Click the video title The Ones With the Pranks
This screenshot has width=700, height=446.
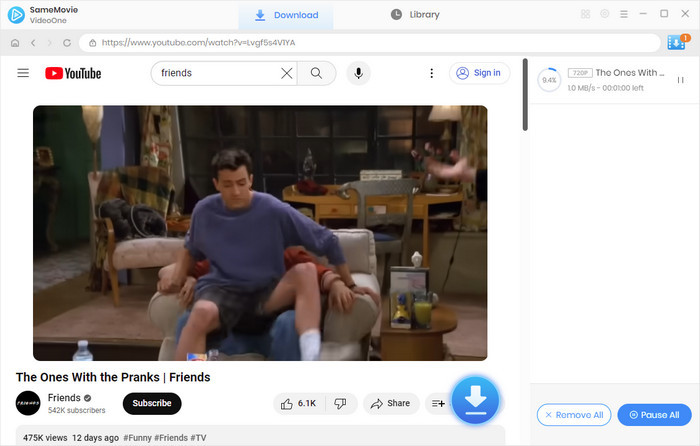pos(113,377)
